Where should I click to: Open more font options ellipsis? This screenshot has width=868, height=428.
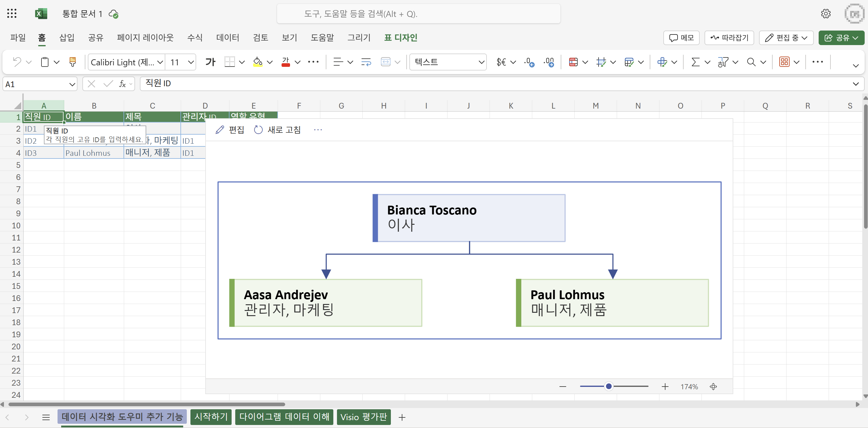coord(313,62)
